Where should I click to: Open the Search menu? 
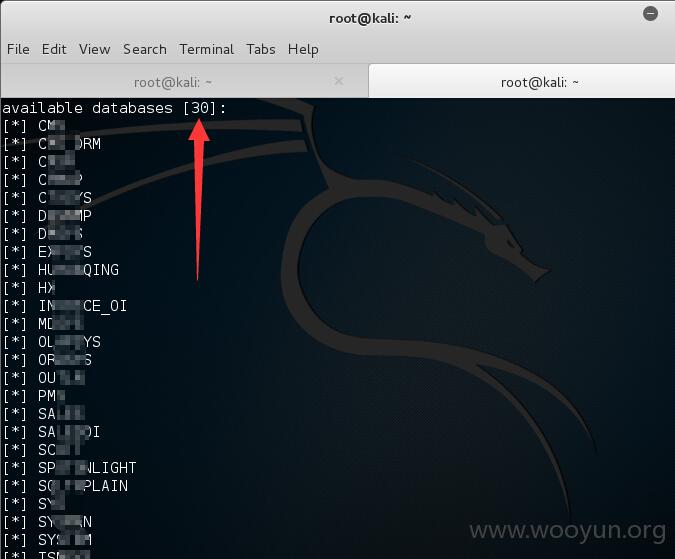(145, 49)
